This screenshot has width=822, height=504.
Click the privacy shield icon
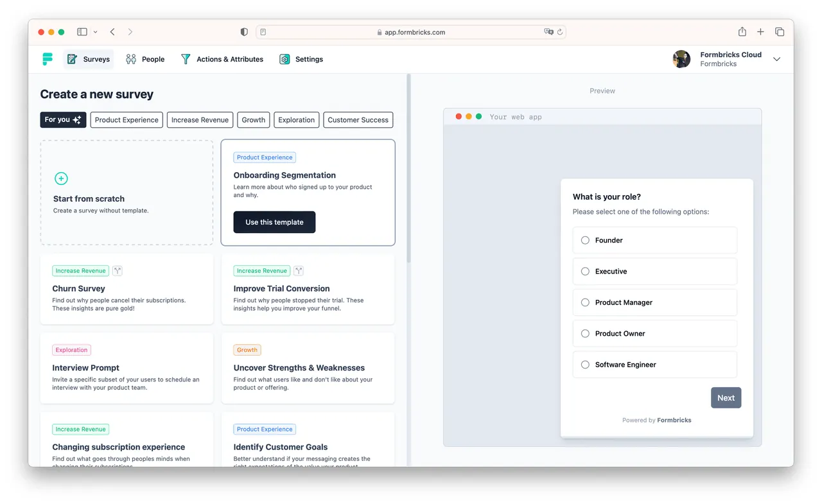click(x=244, y=31)
